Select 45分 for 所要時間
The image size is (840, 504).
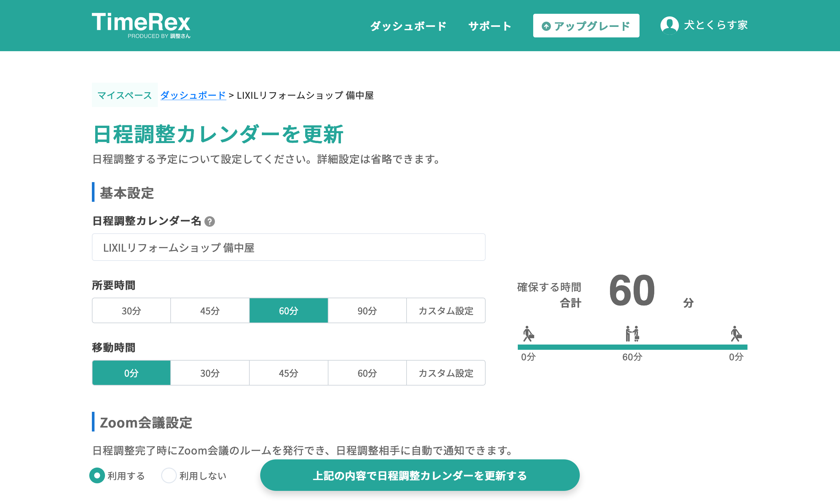pyautogui.click(x=210, y=310)
